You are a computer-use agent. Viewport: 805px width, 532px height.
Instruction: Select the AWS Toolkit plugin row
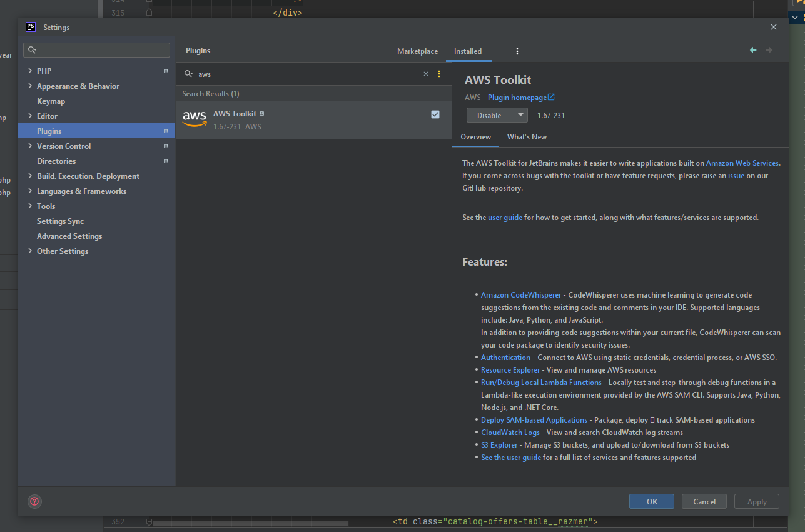313,119
